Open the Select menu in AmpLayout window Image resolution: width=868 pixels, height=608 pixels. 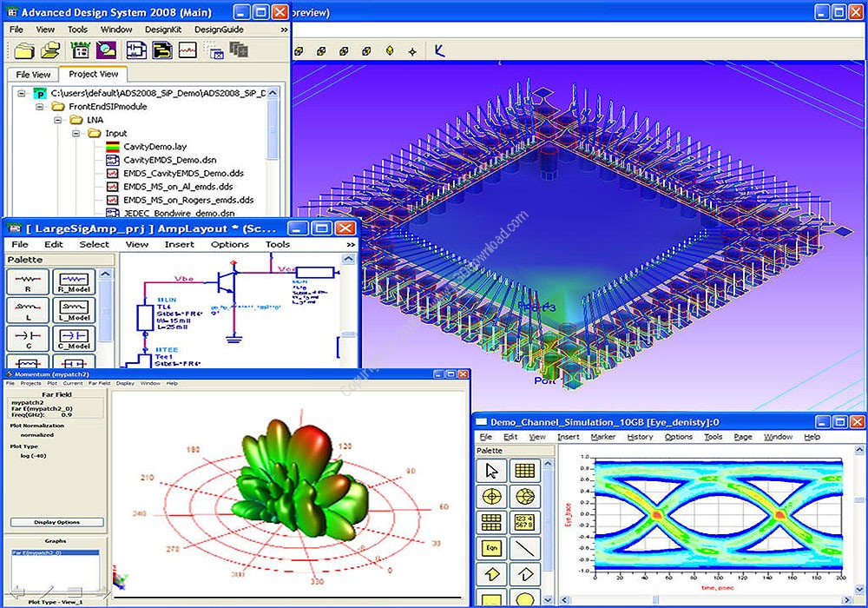(94, 244)
